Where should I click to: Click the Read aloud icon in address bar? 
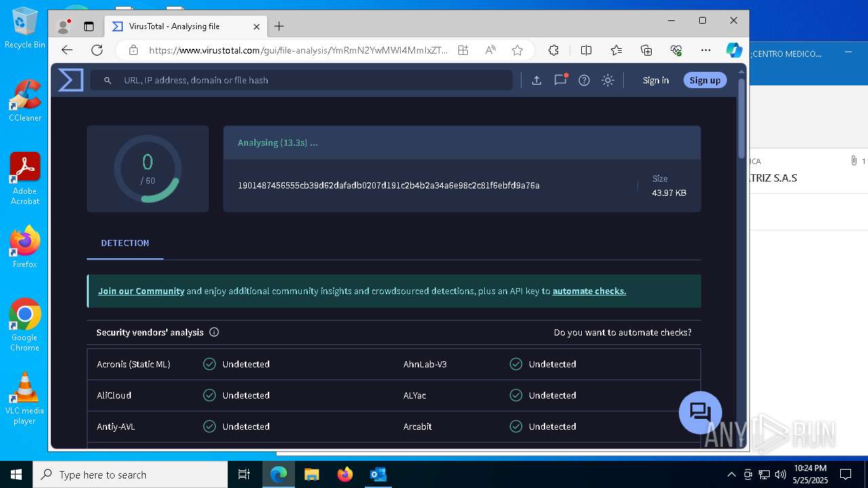coord(490,50)
